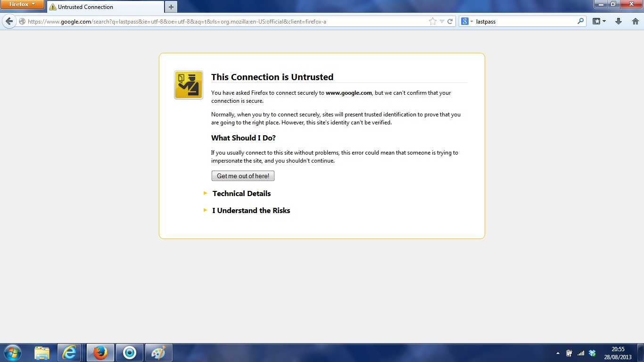This screenshot has width=644, height=362.
Task: Go back with the back arrow
Action: click(9, 21)
